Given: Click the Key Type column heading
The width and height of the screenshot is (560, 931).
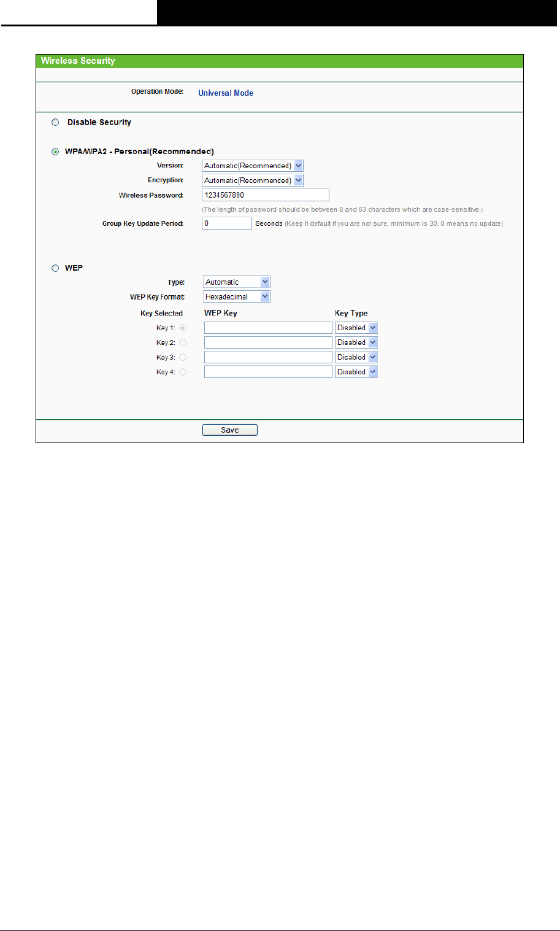Looking at the screenshot, I should point(351,313).
